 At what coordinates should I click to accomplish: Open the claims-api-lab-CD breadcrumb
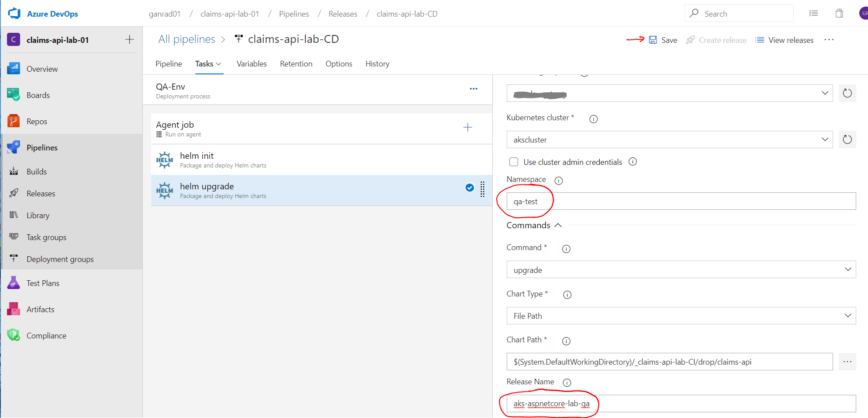tap(407, 14)
